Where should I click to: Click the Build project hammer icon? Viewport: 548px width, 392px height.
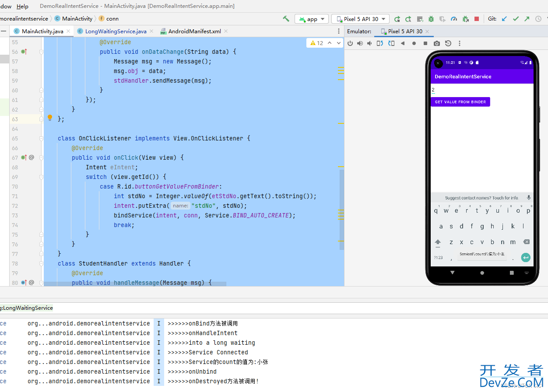(x=286, y=19)
